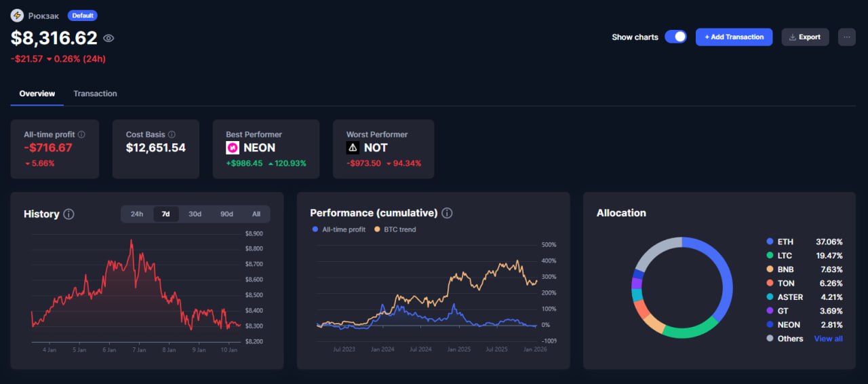
Task: Click the Cost Basis info icon
Action: click(172, 134)
